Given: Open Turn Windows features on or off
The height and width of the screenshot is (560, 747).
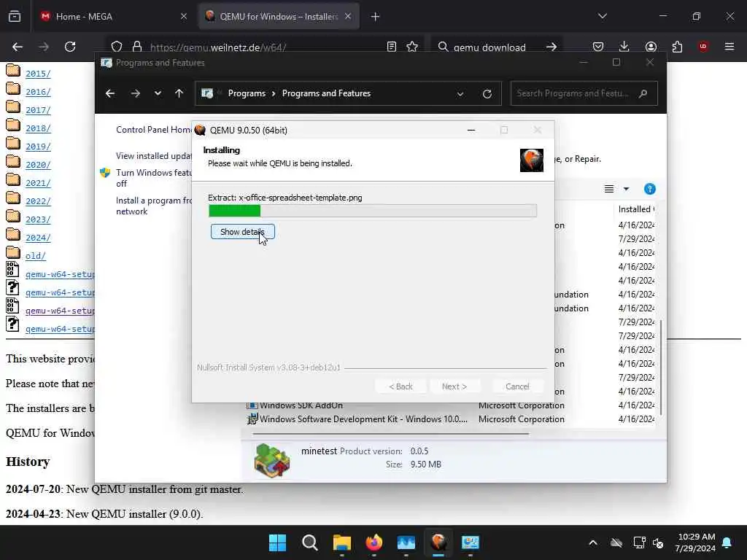Looking at the screenshot, I should pyautogui.click(x=153, y=178).
